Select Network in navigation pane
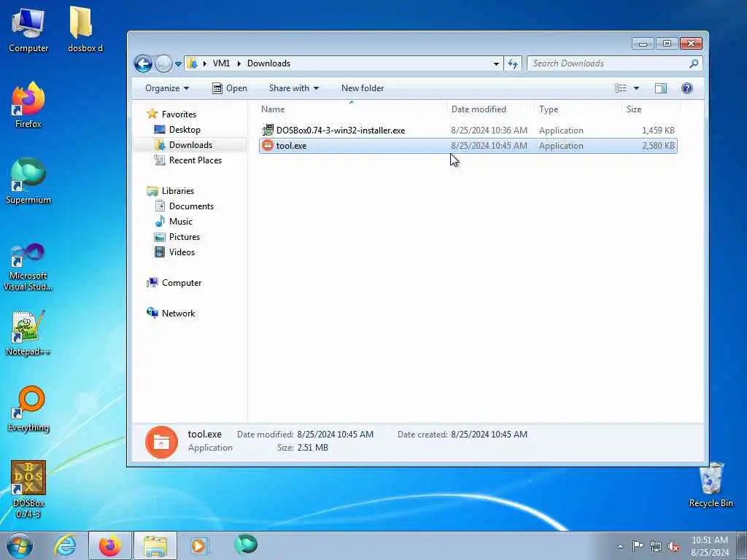Image resolution: width=747 pixels, height=560 pixels. (178, 314)
